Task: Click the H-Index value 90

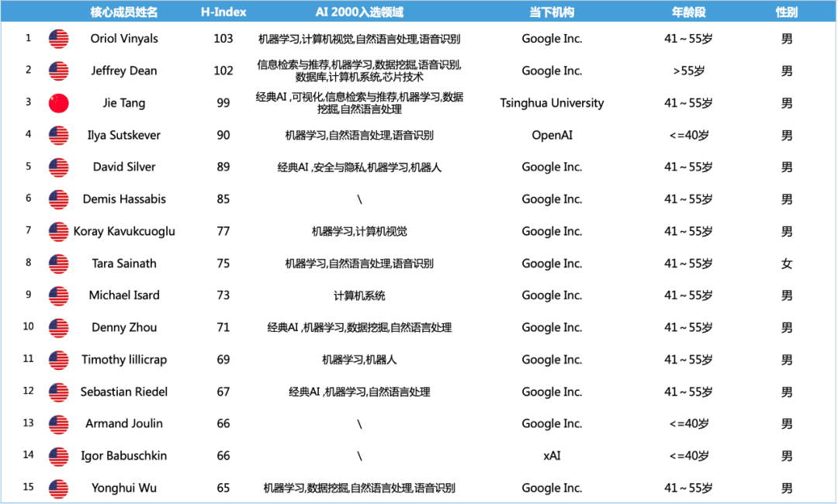Action: coord(223,135)
